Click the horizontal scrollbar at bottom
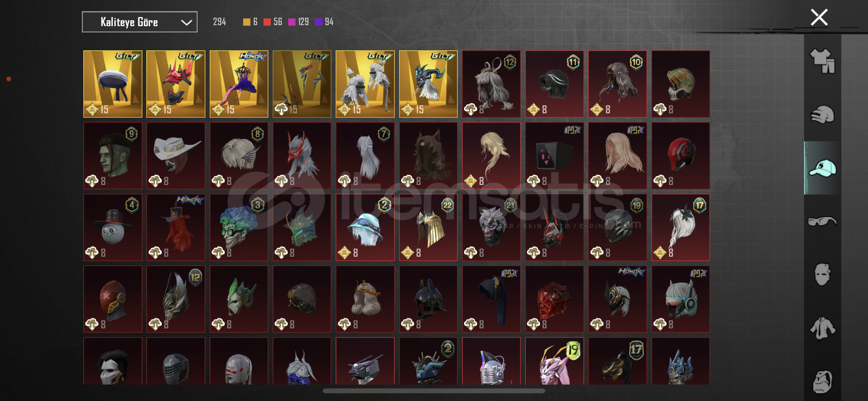The image size is (868, 401). coord(434,391)
